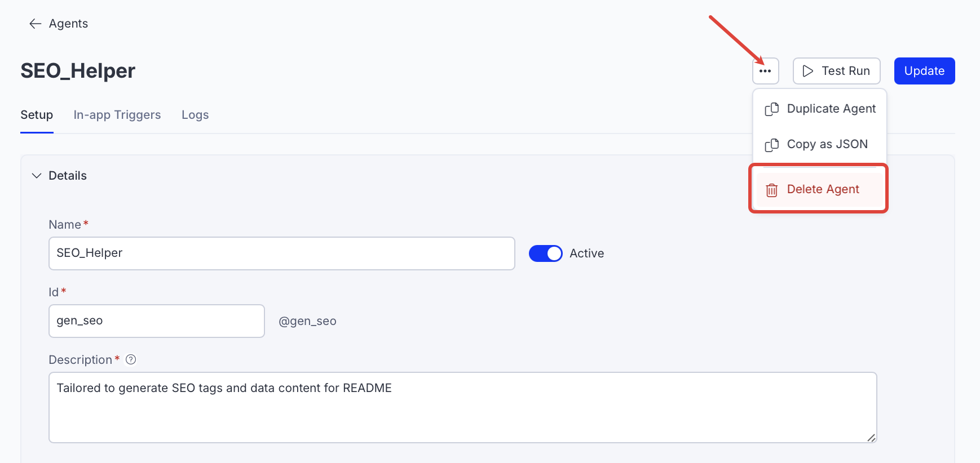Click into the Id field gen_seo
Screen dimensions: 980x463
(156, 321)
